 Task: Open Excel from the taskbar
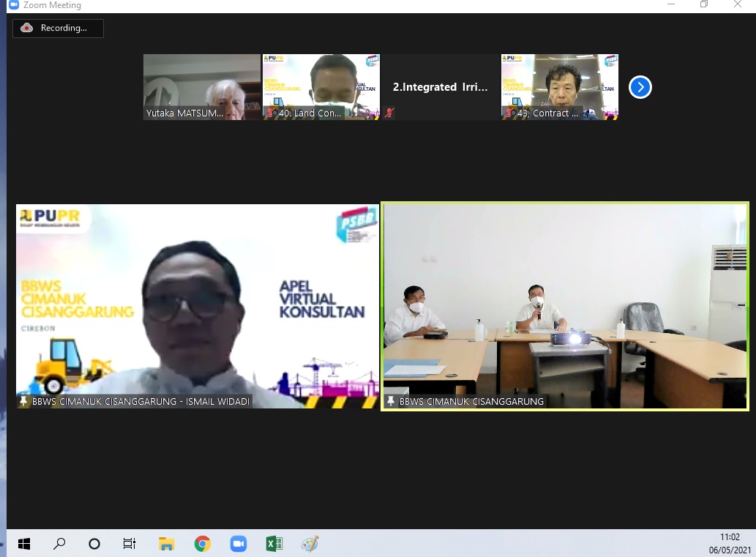pos(274,544)
